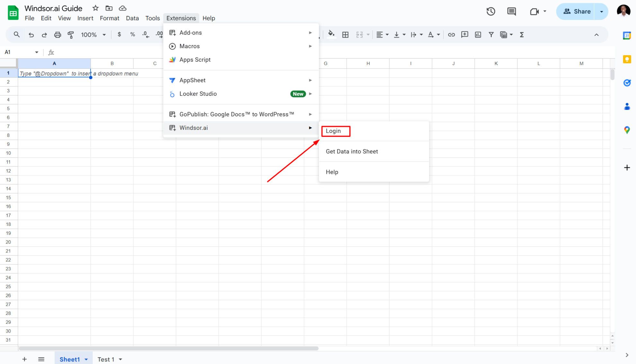This screenshot has width=636, height=364.
Task: Open Google Tasks side panel
Action: point(627,83)
